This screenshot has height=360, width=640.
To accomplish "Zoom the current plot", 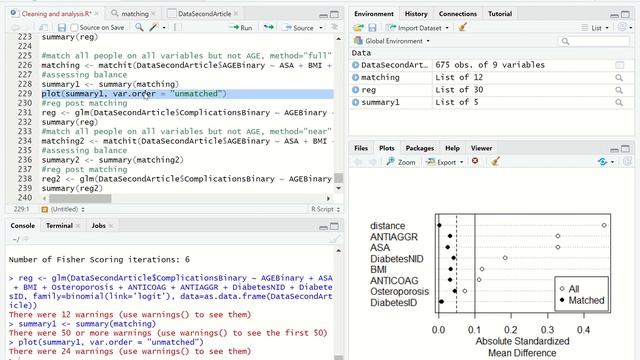I will click(401, 162).
